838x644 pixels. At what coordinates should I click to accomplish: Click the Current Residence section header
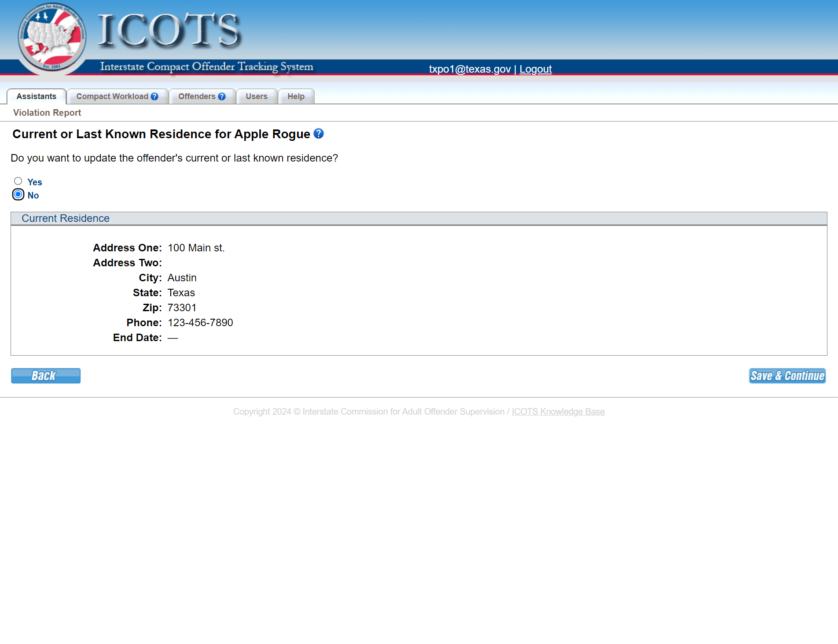(419, 218)
